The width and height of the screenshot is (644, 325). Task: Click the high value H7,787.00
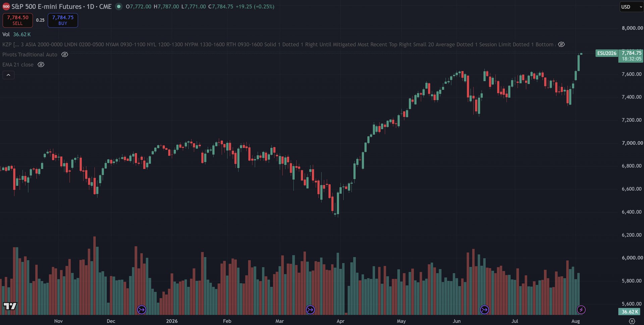[166, 6]
